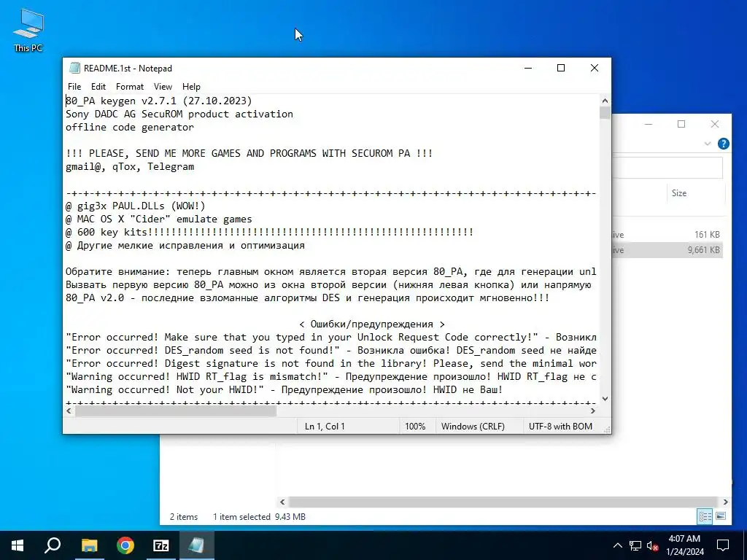Launch Google Chrome from the taskbar
This screenshot has height=560, width=747.
(125, 545)
